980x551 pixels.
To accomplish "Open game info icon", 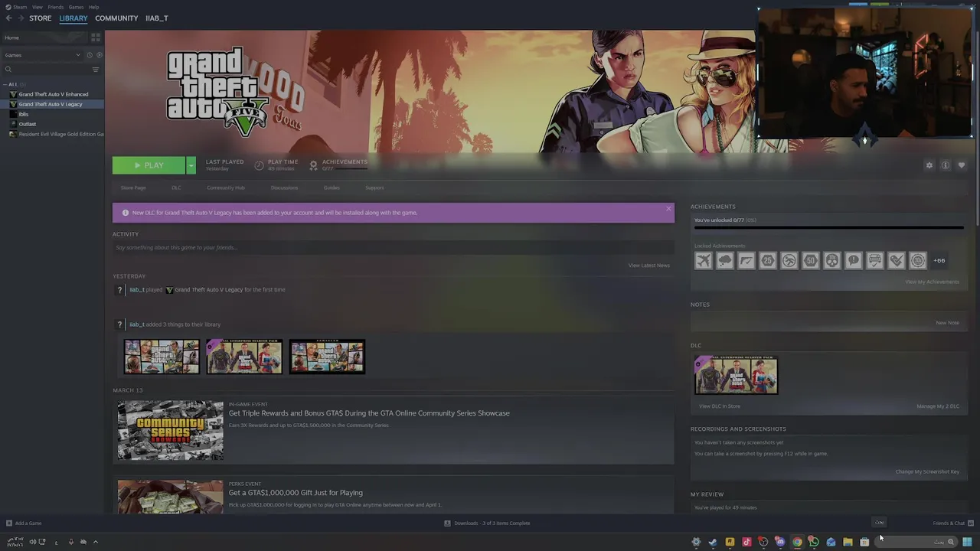I will point(946,165).
